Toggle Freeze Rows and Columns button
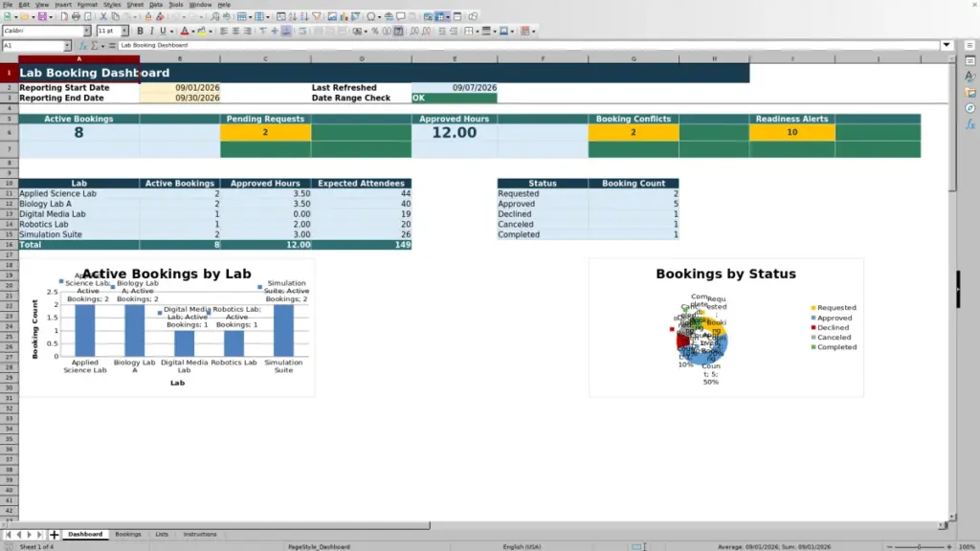Image resolution: width=980 pixels, height=551 pixels. click(440, 17)
